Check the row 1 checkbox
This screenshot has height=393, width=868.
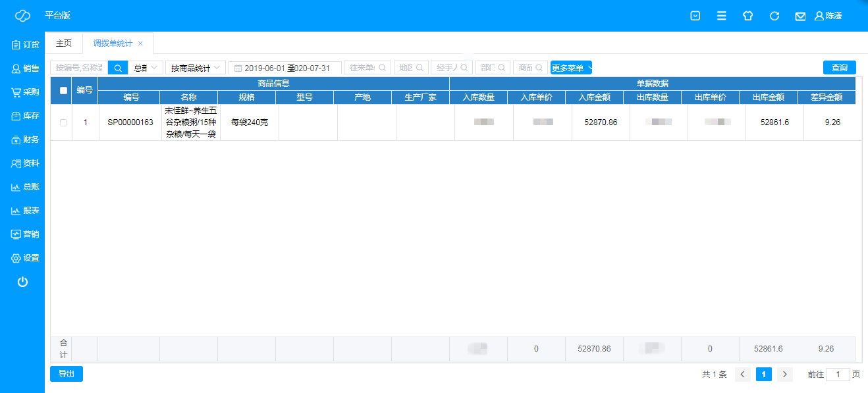(x=63, y=122)
